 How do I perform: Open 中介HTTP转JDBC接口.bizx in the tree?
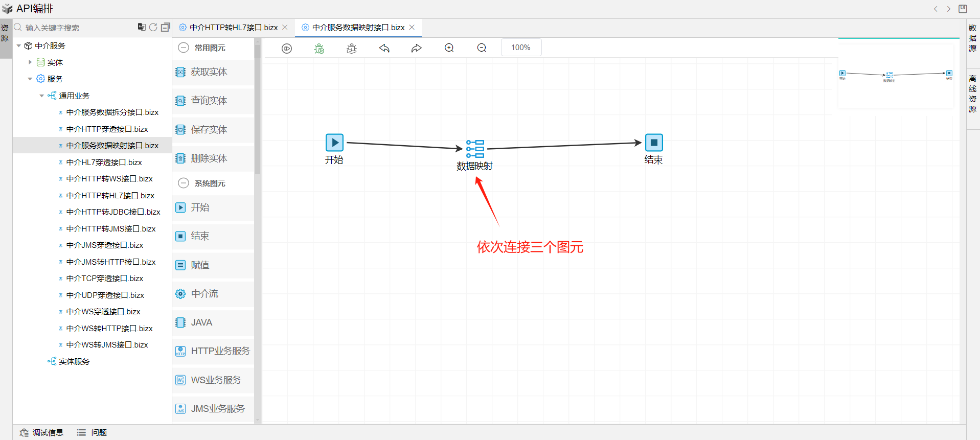pos(113,212)
